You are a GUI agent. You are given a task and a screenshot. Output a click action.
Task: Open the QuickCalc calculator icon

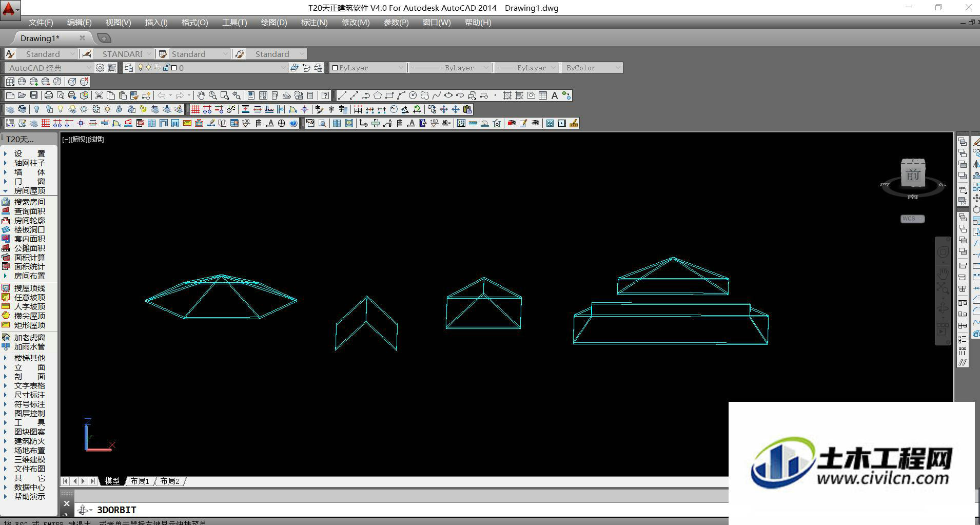tap(310, 95)
